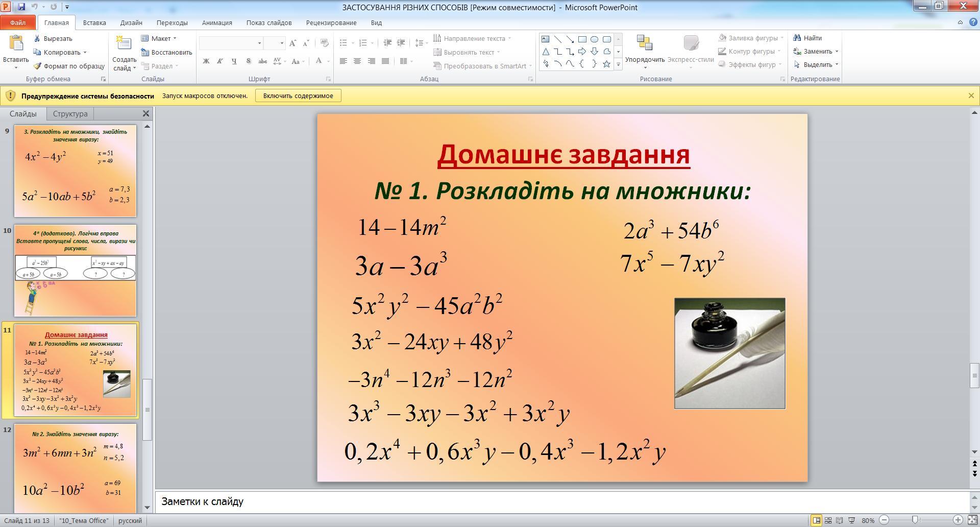This screenshot has width=980, height=527.
Task: Apply italic formatting with К button
Action: coord(220,61)
